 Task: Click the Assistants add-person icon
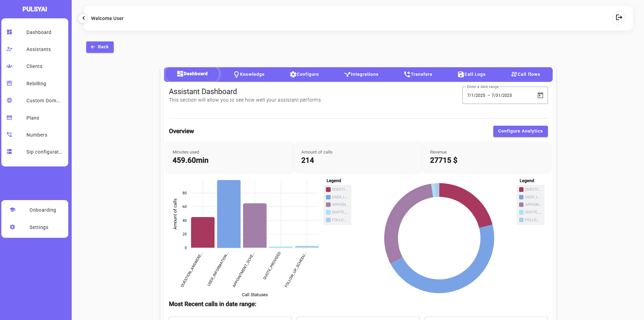(10, 49)
